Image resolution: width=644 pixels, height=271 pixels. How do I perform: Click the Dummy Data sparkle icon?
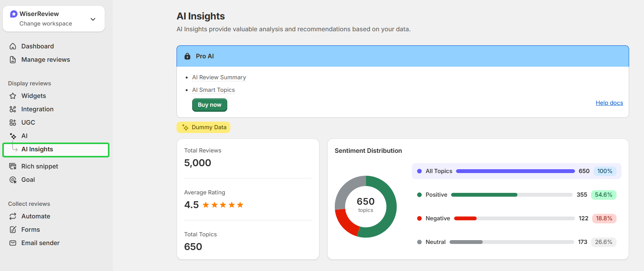(185, 127)
